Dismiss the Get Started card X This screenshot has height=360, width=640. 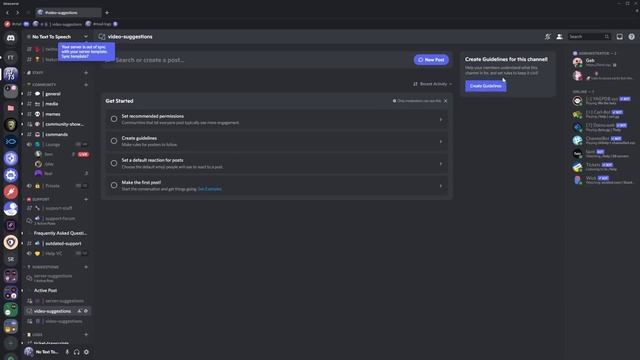(445, 101)
